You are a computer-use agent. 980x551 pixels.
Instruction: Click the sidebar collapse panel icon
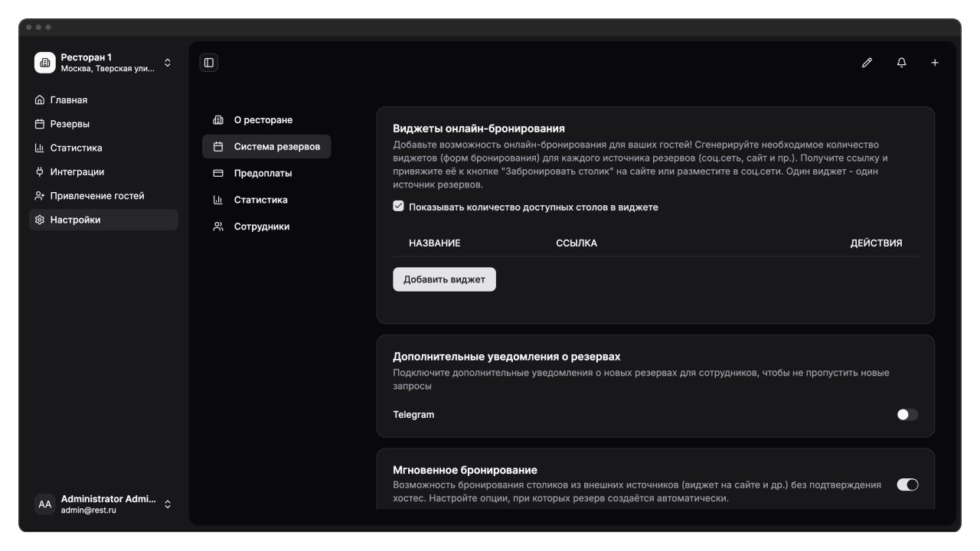(x=209, y=63)
